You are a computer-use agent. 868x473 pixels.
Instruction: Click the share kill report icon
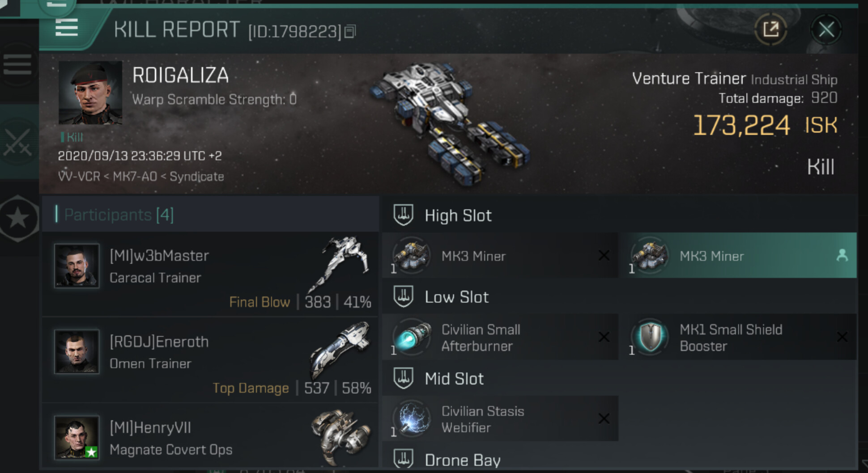[x=770, y=30]
